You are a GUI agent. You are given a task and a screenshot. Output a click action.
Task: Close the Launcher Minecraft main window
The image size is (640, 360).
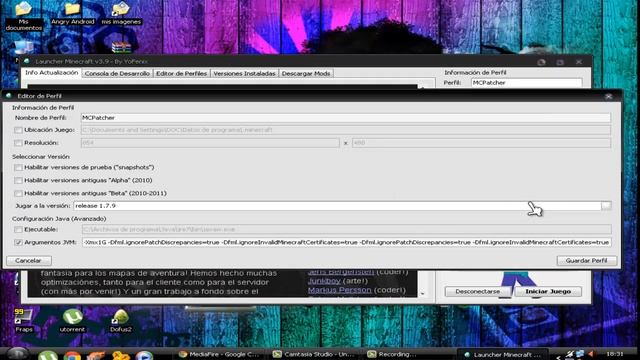(579, 62)
